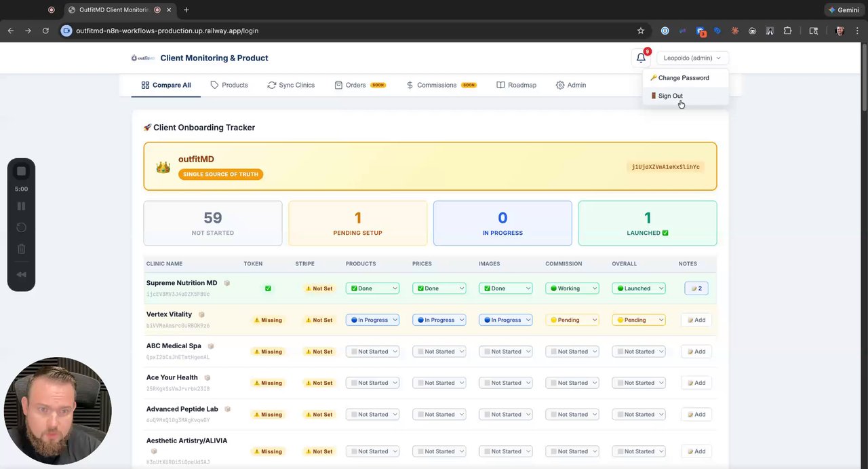The width and height of the screenshot is (868, 469).
Task: Select Sign Out from user menu
Action: pyautogui.click(x=685, y=96)
